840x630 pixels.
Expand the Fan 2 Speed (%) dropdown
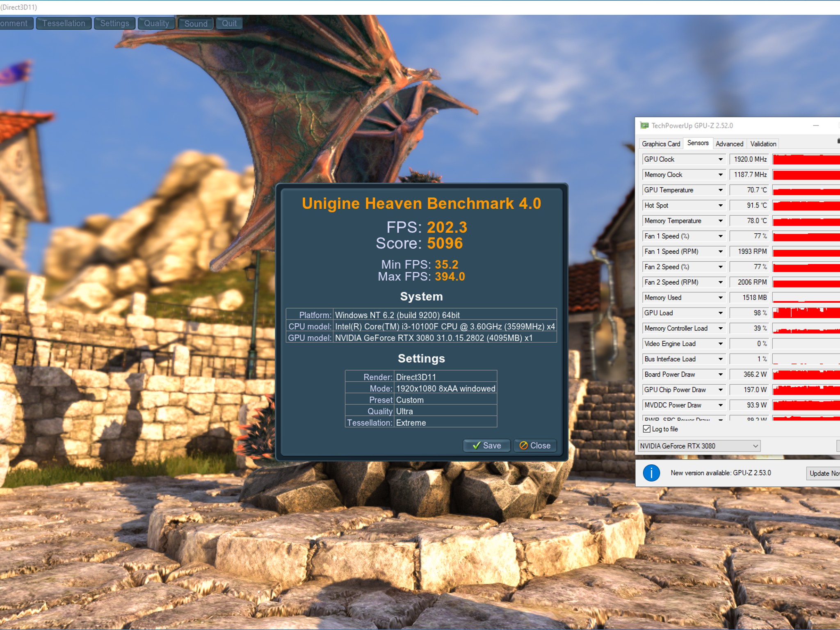(721, 267)
